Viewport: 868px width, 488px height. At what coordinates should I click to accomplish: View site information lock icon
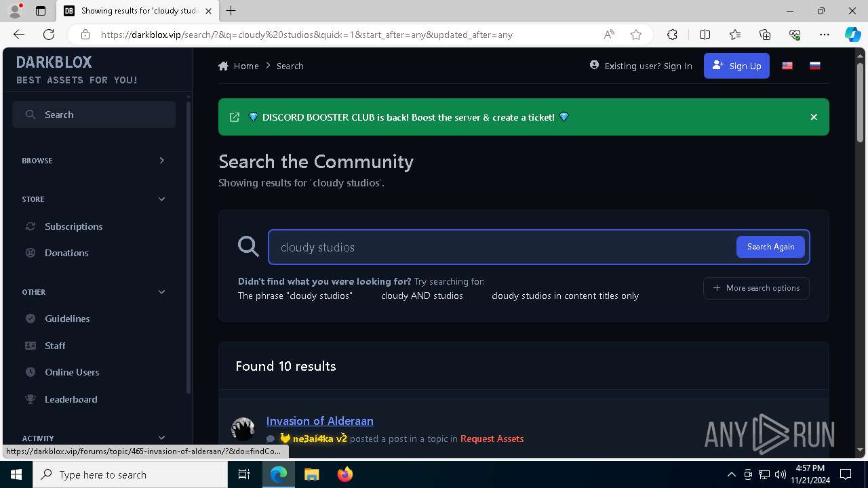[85, 35]
